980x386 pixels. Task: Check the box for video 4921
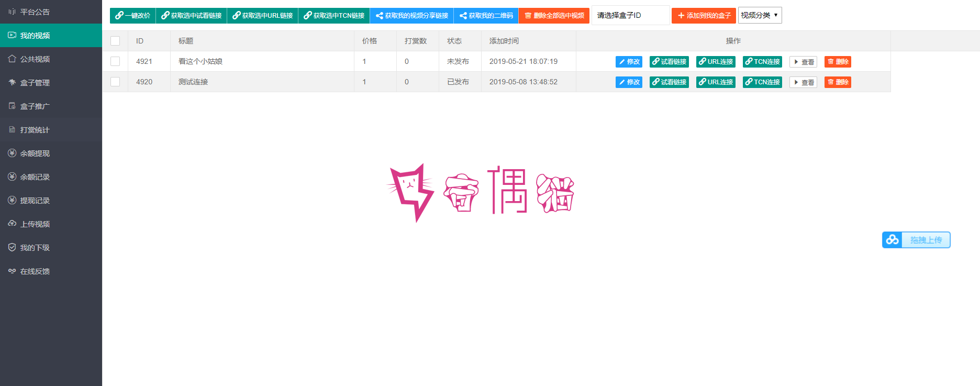click(115, 61)
